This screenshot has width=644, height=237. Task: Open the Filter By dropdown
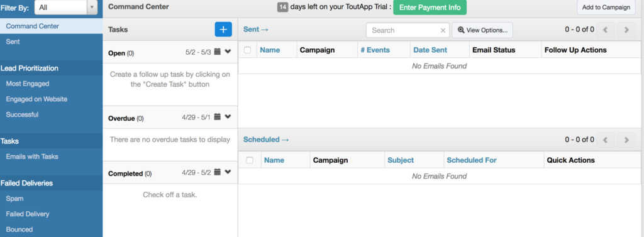pyautogui.click(x=66, y=7)
